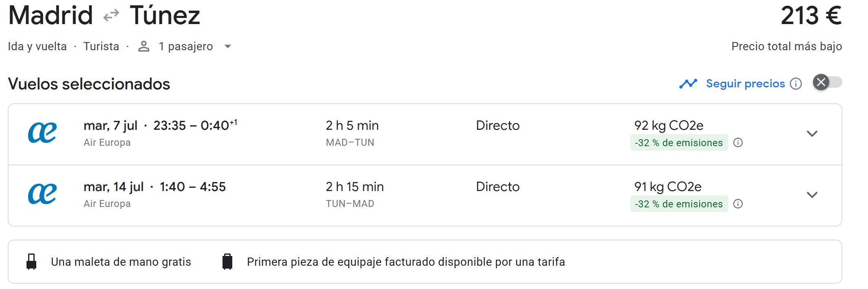This screenshot has height=289, width=868.
Task: Click the -32 % de emisiones badge on the return flight
Action: tap(679, 204)
